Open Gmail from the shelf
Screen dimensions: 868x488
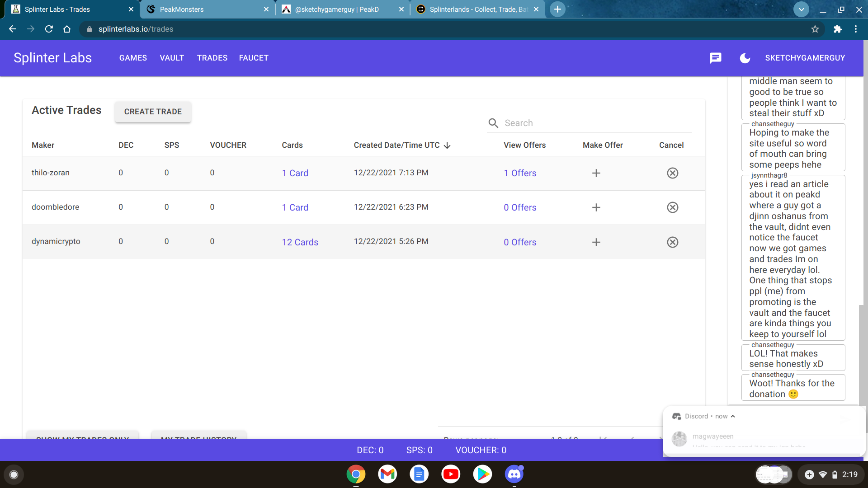click(x=387, y=474)
